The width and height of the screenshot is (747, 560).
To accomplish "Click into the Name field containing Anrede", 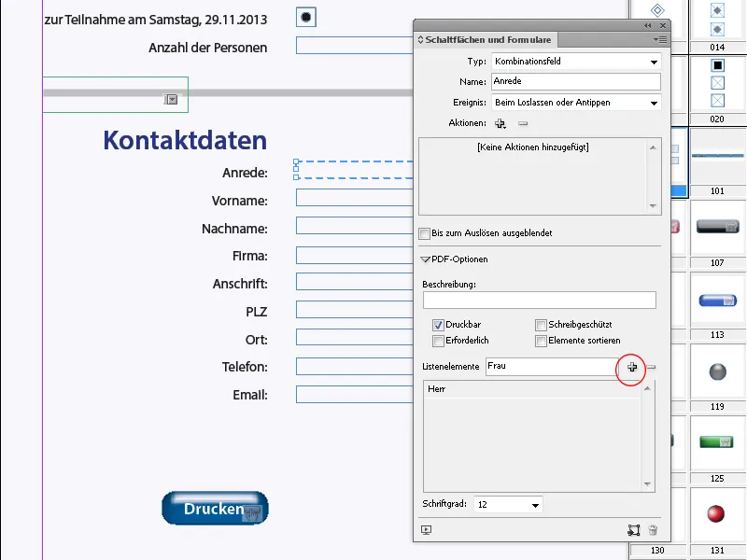I will pos(576,81).
